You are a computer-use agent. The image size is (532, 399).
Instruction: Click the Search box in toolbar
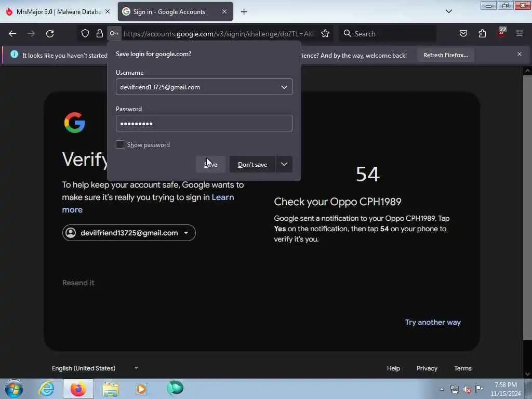(x=389, y=34)
